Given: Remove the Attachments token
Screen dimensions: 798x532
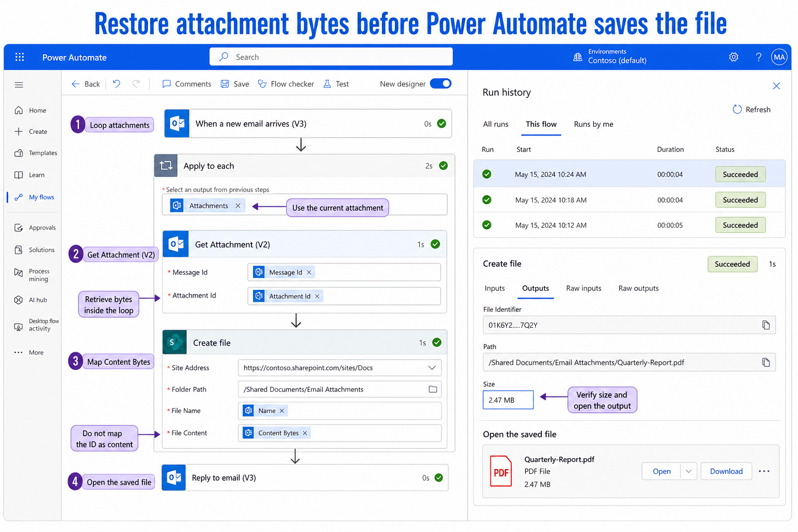Looking at the screenshot, I should [238, 206].
